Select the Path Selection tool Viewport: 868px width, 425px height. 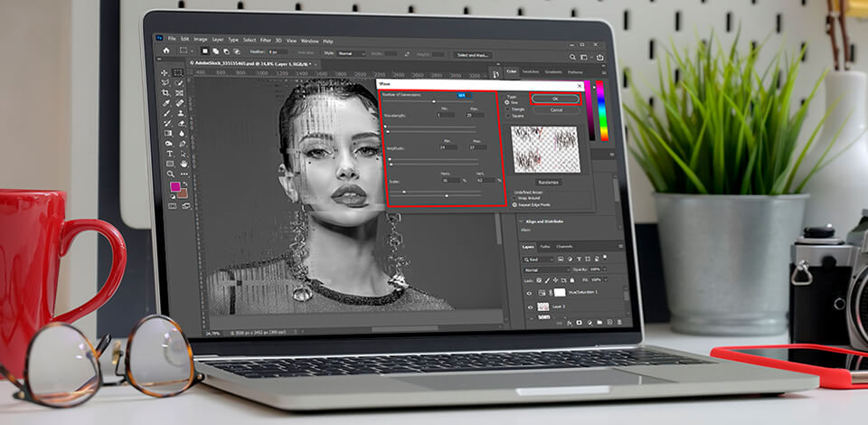(184, 154)
